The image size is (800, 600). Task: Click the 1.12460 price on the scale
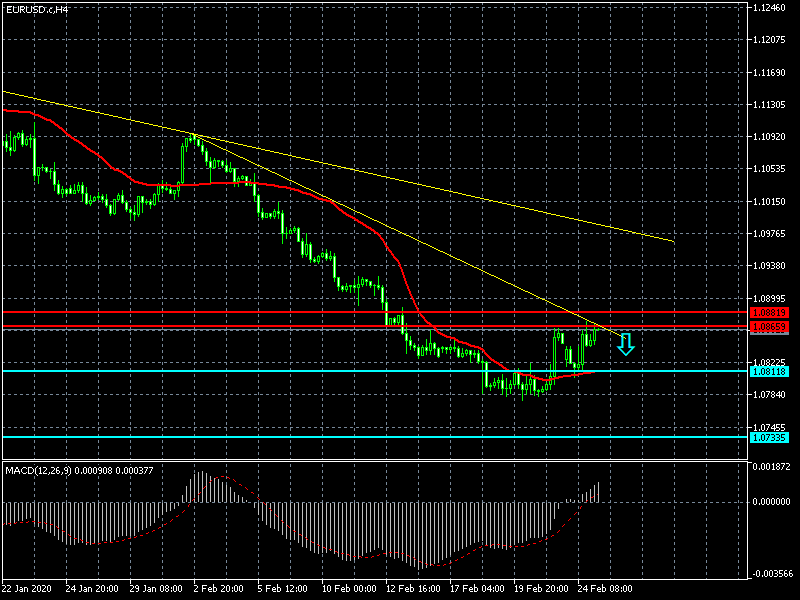[x=771, y=8]
